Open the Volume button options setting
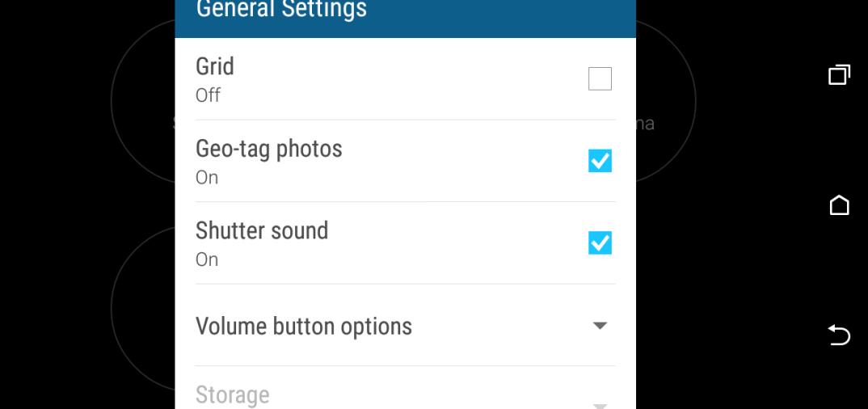The height and width of the screenshot is (409, 868). click(405, 326)
